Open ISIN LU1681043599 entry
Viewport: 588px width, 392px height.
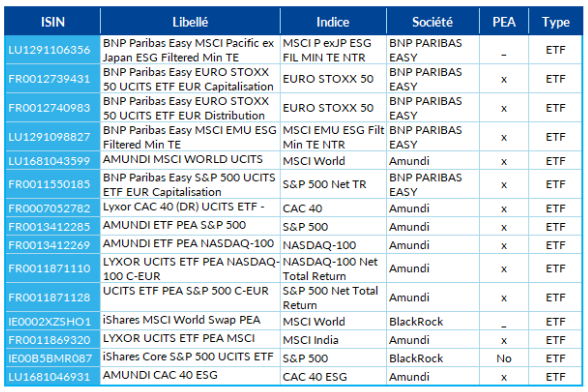tap(49, 161)
